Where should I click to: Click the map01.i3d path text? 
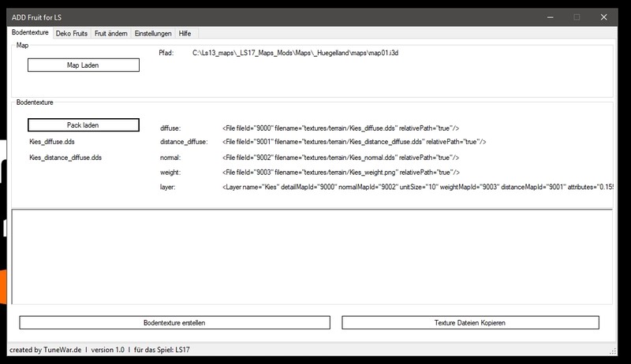[301, 53]
